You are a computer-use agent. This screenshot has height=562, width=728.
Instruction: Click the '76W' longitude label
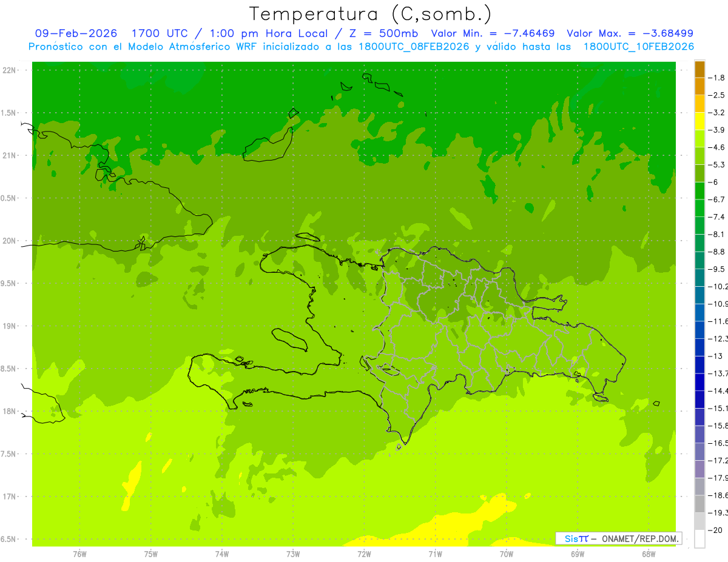pyautogui.click(x=79, y=554)
